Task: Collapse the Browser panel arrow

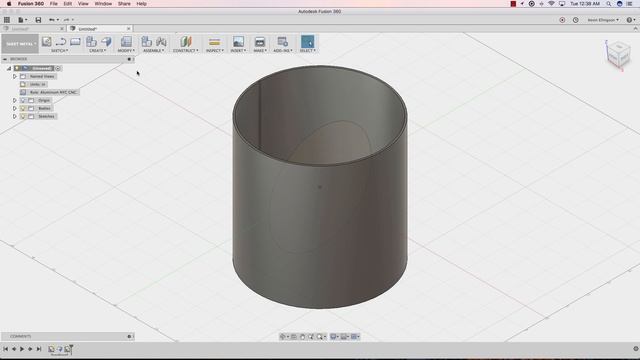Action: coord(5,59)
